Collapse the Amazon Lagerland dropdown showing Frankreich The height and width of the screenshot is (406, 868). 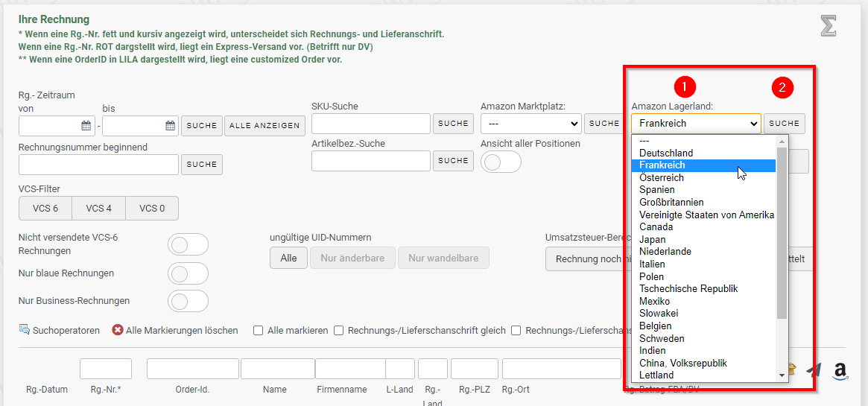point(696,124)
